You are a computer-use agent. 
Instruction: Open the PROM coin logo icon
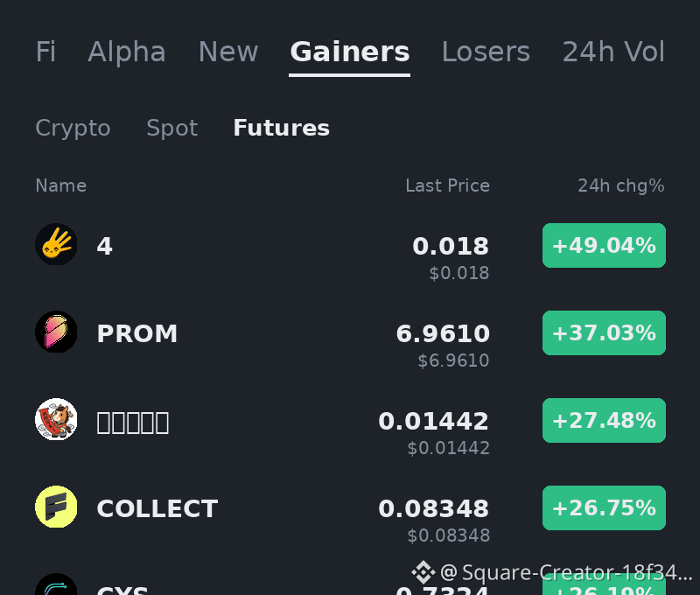[x=56, y=332]
